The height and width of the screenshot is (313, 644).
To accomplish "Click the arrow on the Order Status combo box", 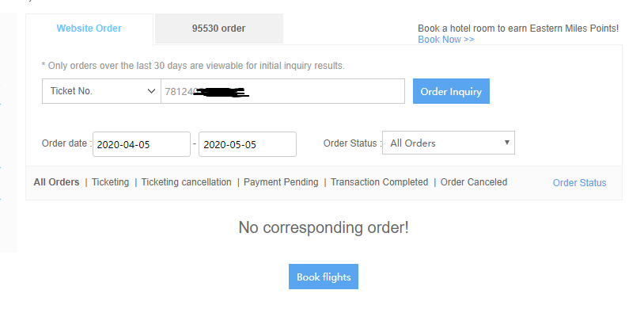I will tap(507, 143).
